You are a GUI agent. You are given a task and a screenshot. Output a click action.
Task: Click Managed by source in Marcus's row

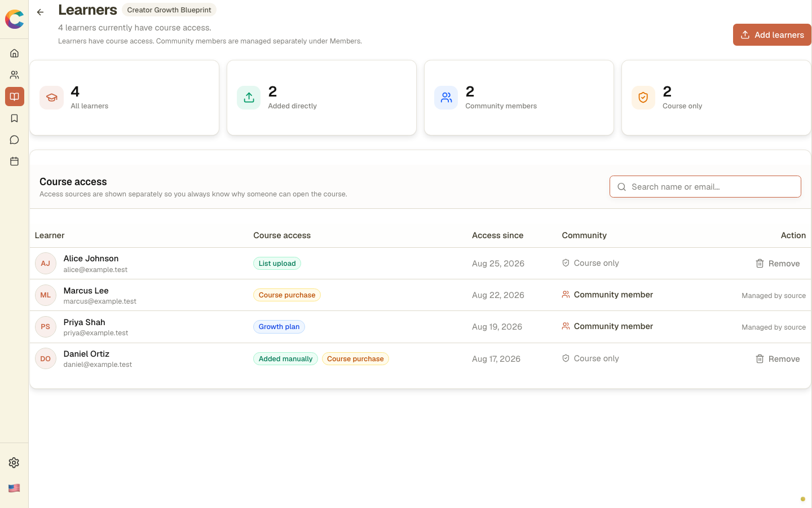tap(774, 296)
